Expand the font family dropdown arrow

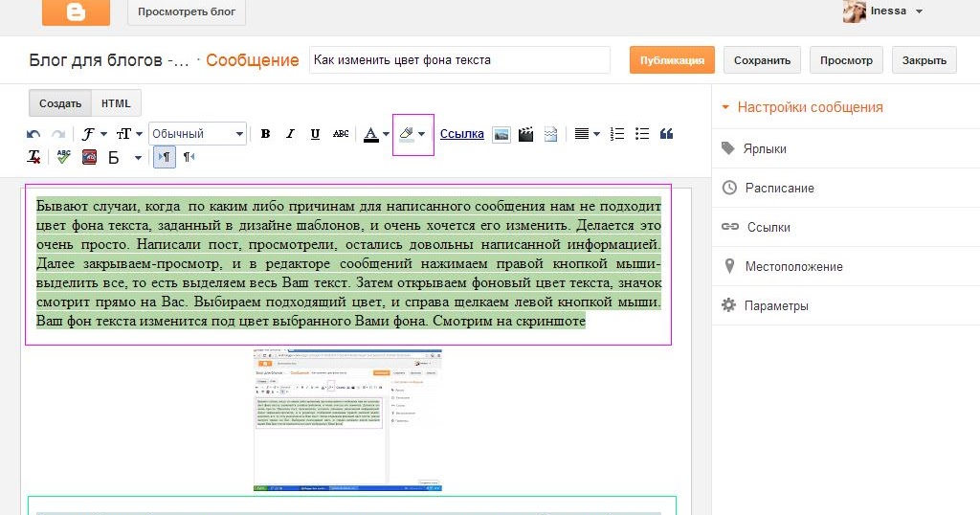(103, 134)
